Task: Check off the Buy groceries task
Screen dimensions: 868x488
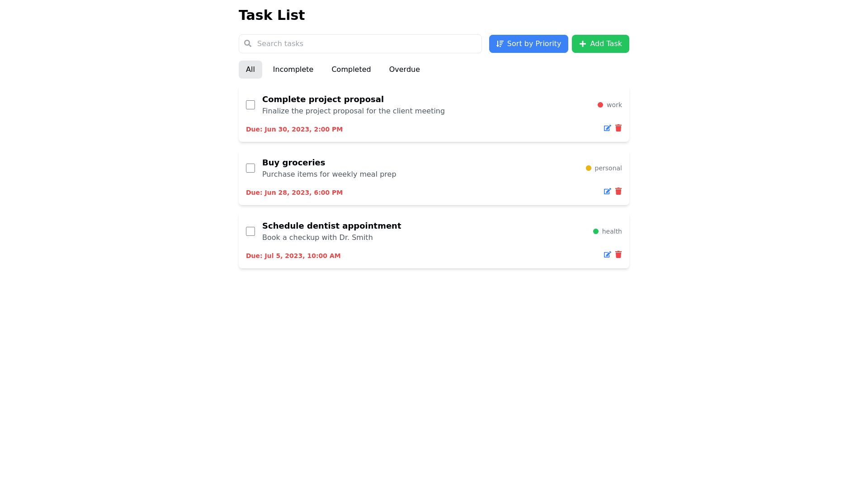Action: tap(250, 168)
